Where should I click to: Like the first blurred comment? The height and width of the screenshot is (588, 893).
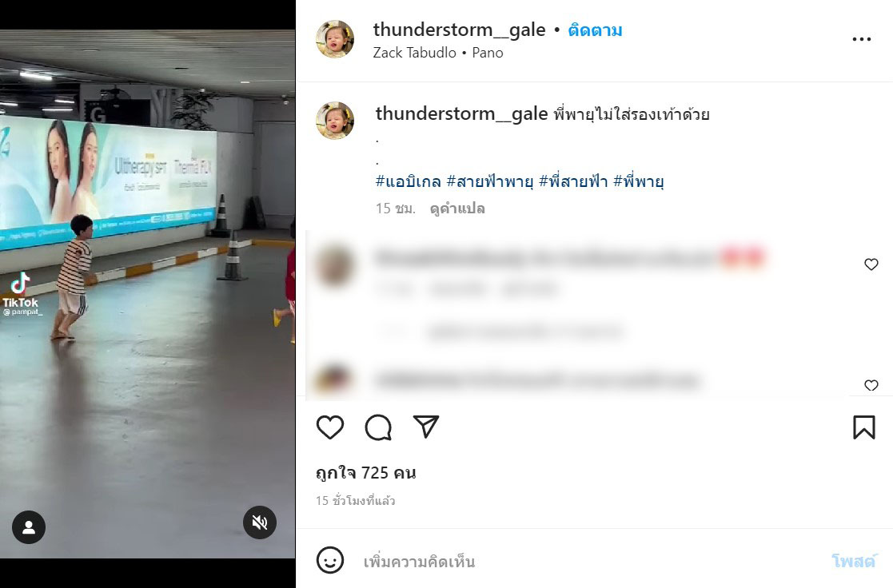(871, 264)
